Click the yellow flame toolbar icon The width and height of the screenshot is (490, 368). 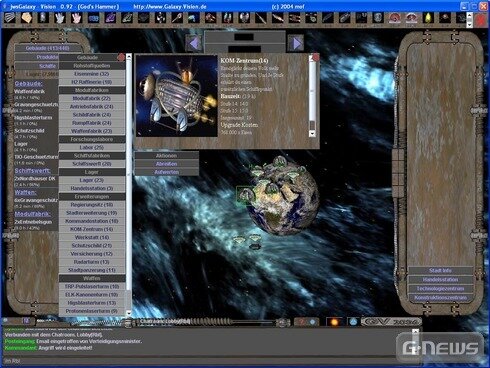click(x=428, y=18)
